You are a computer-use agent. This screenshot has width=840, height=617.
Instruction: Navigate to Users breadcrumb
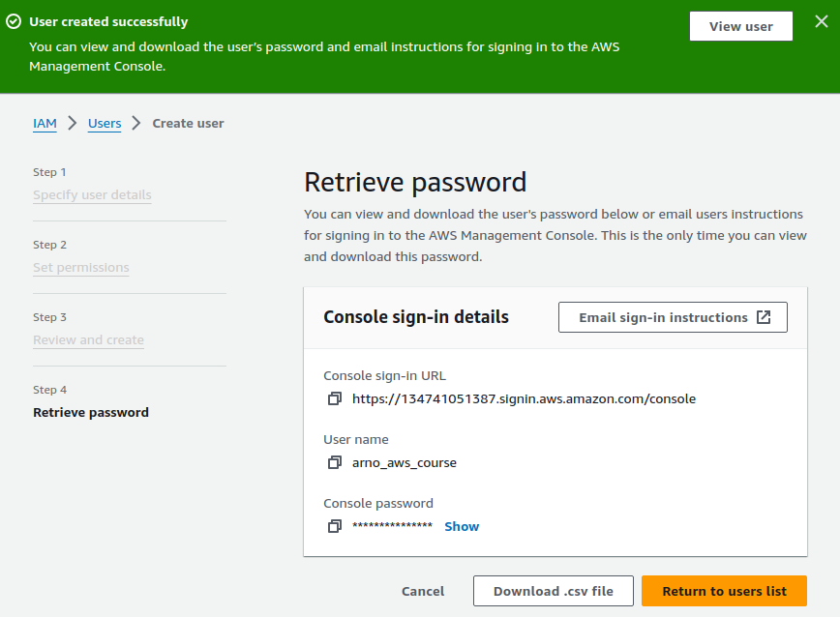[105, 123]
